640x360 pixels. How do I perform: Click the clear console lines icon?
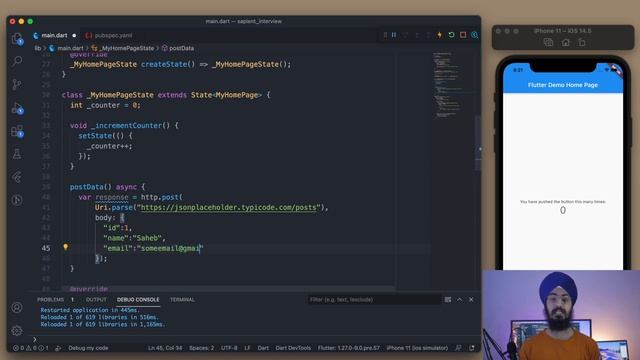click(x=448, y=300)
